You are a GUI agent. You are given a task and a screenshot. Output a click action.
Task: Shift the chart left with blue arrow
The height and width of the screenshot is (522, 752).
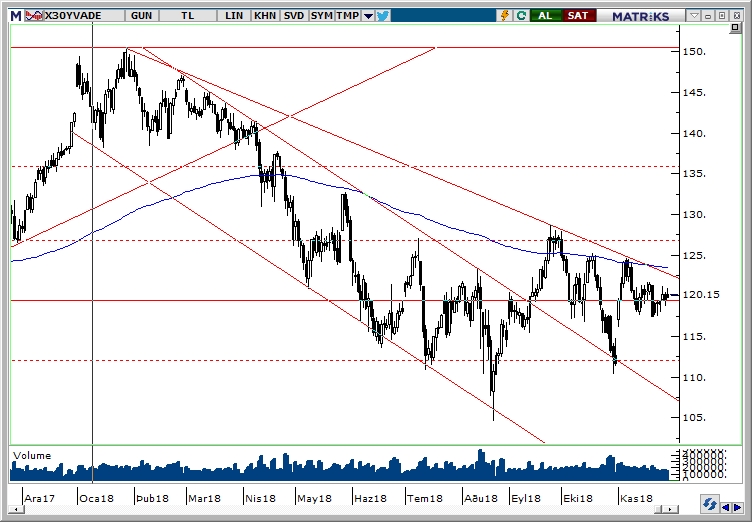point(725,507)
